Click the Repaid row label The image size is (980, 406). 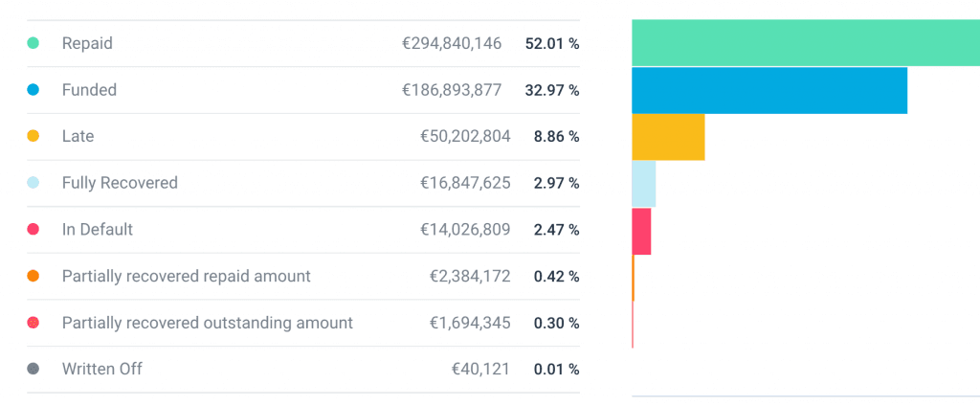(87, 43)
